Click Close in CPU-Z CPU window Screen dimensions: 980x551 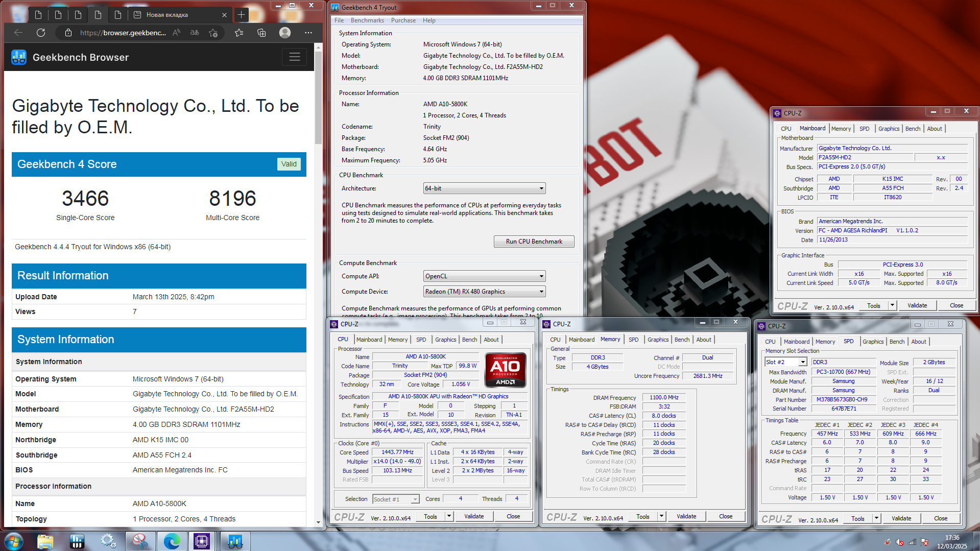pos(513,516)
